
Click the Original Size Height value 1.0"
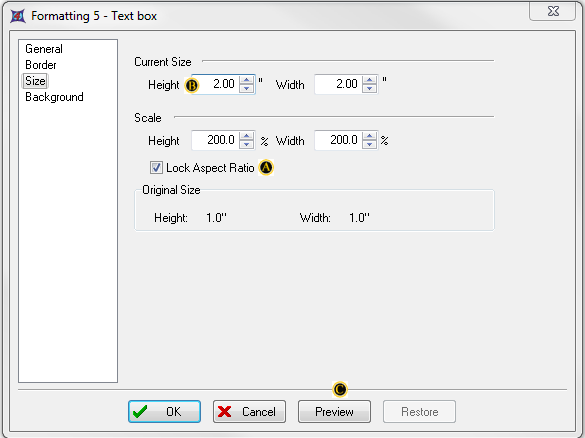coord(216,218)
